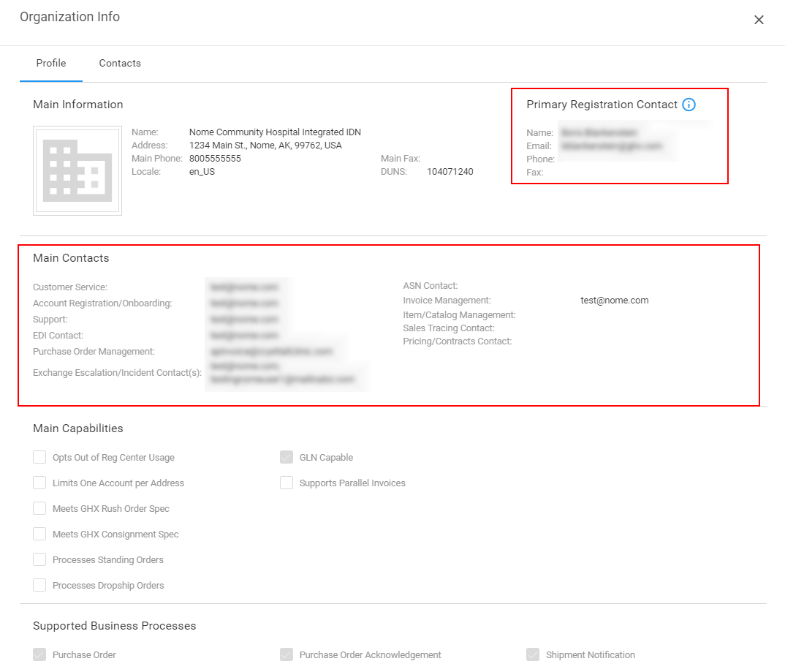
Task: Click the organization building logo placeholder
Action: [x=77, y=171]
